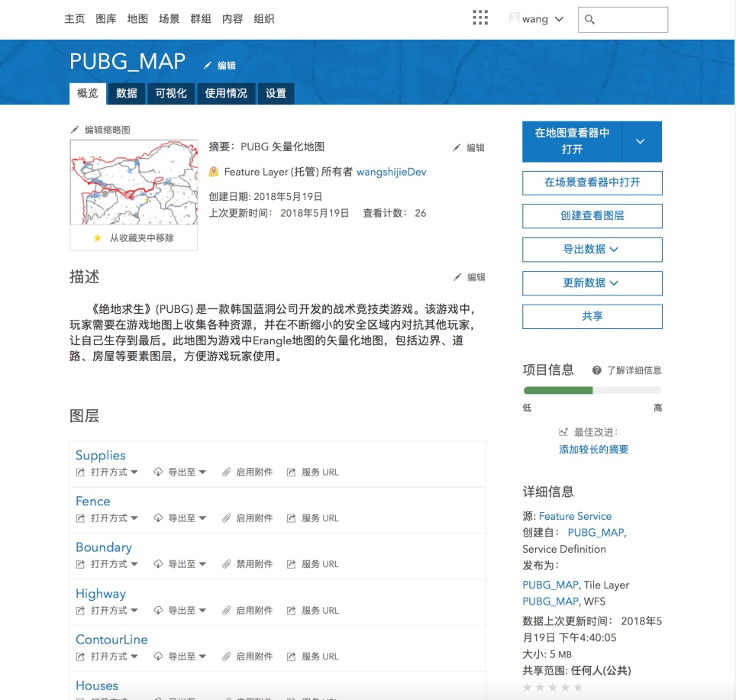736x700 pixels.
Task: Remove item from favorites
Action: coord(142,238)
